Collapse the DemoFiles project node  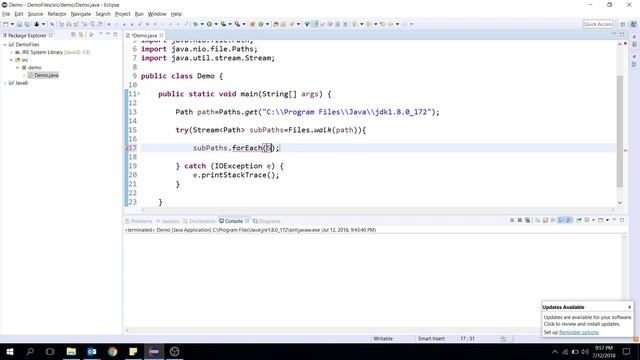tap(5, 44)
